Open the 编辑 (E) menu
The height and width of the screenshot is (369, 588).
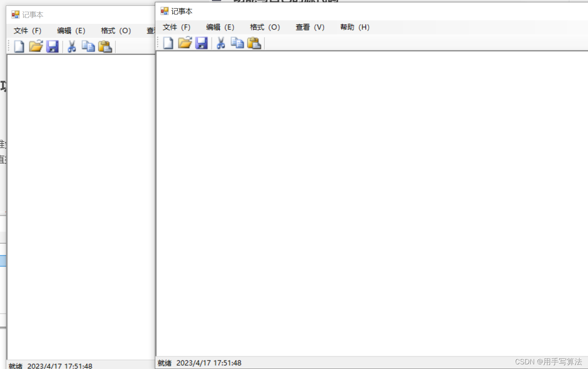220,27
